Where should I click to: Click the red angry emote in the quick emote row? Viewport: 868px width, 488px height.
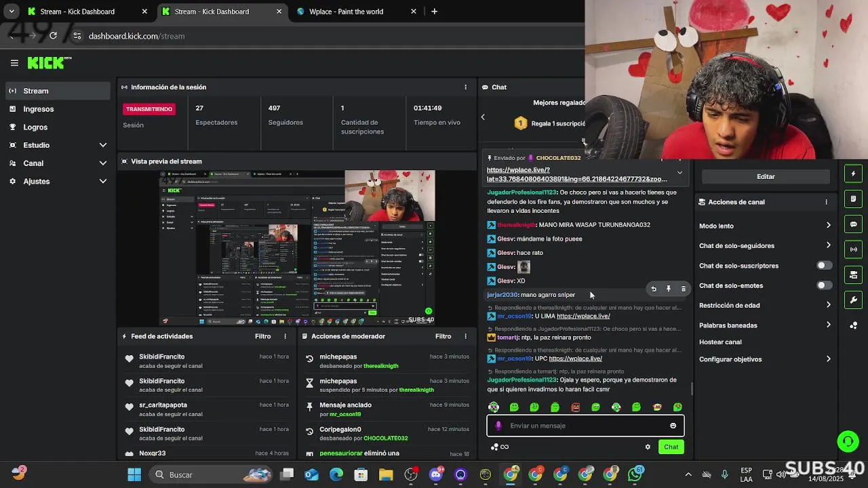coord(576,407)
